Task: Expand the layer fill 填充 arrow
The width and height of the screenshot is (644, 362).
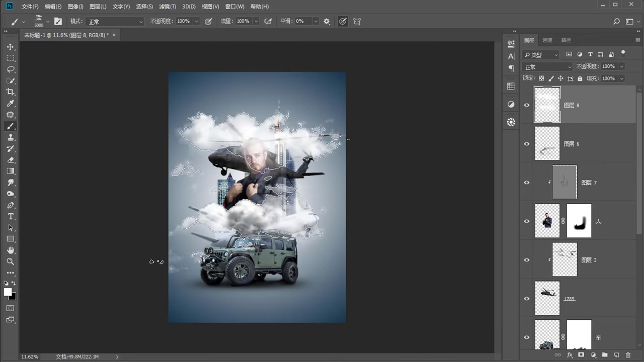Action: tap(622, 78)
